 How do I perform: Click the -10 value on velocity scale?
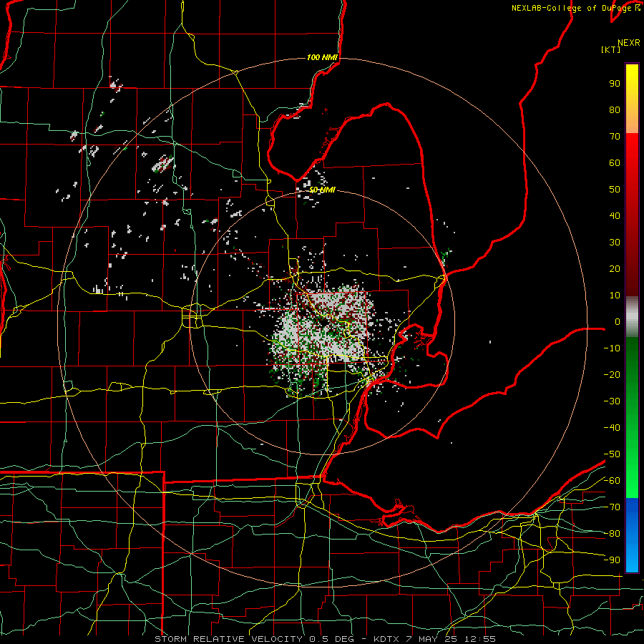pyautogui.click(x=612, y=348)
